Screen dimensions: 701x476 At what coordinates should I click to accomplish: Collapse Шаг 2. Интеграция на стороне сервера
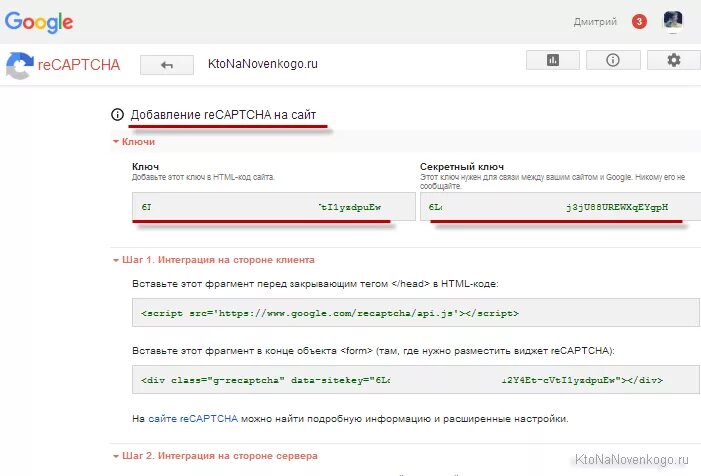coord(215,456)
